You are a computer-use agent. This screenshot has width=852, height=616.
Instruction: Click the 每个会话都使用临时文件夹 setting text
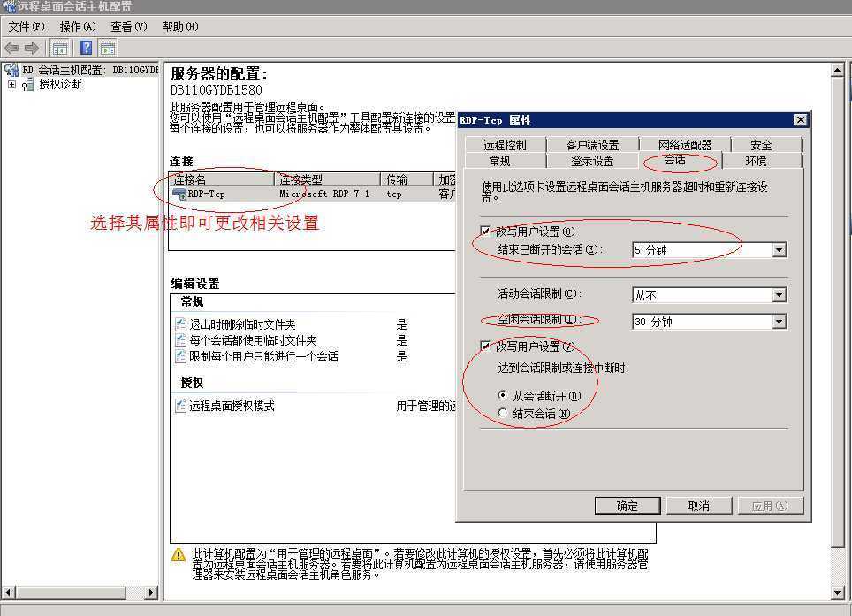tap(253, 340)
